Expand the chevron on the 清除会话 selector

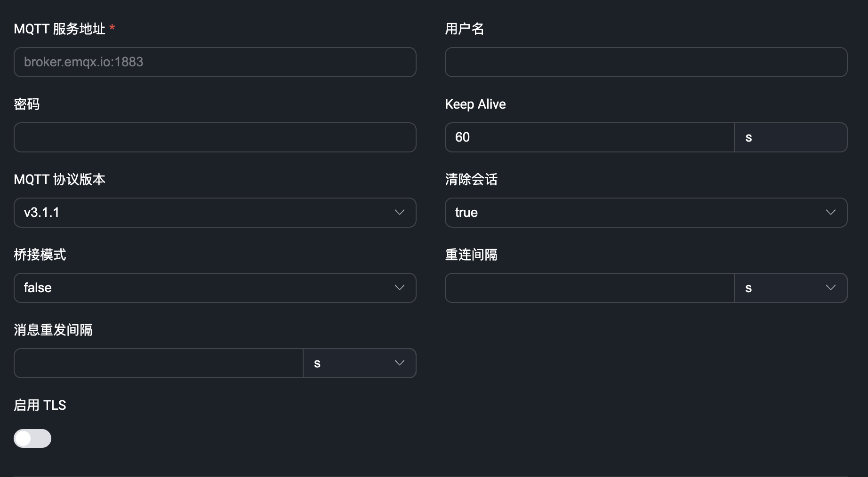831,212
